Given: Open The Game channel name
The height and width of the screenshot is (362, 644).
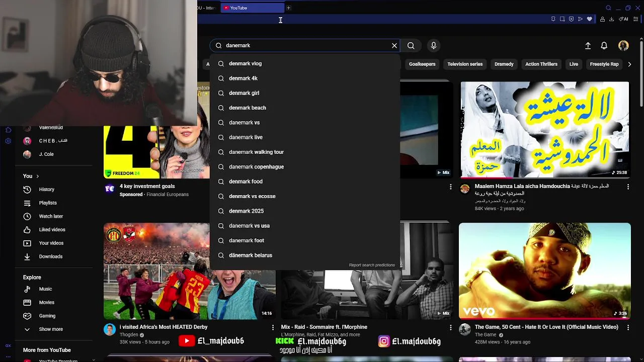Looking at the screenshot, I should point(486,335).
